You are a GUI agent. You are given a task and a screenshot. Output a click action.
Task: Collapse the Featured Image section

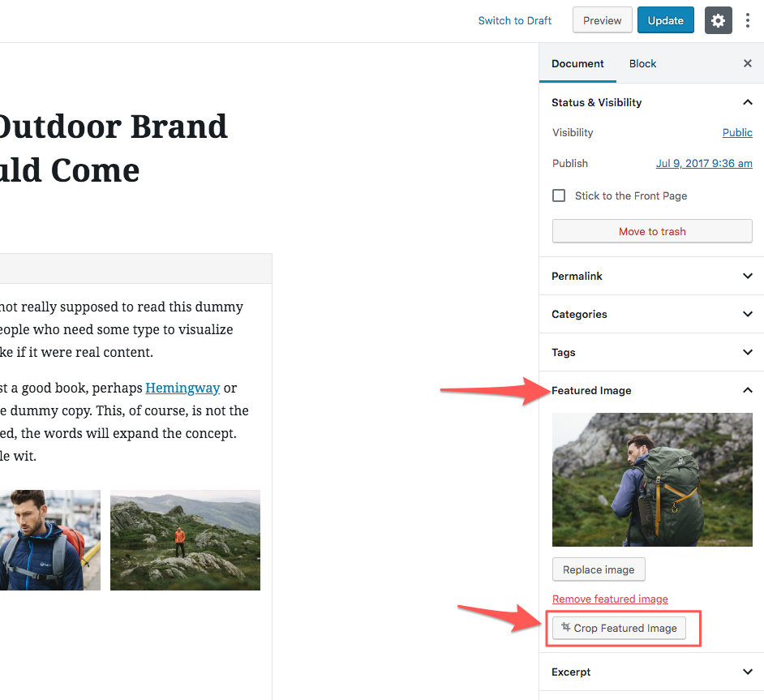coord(747,390)
